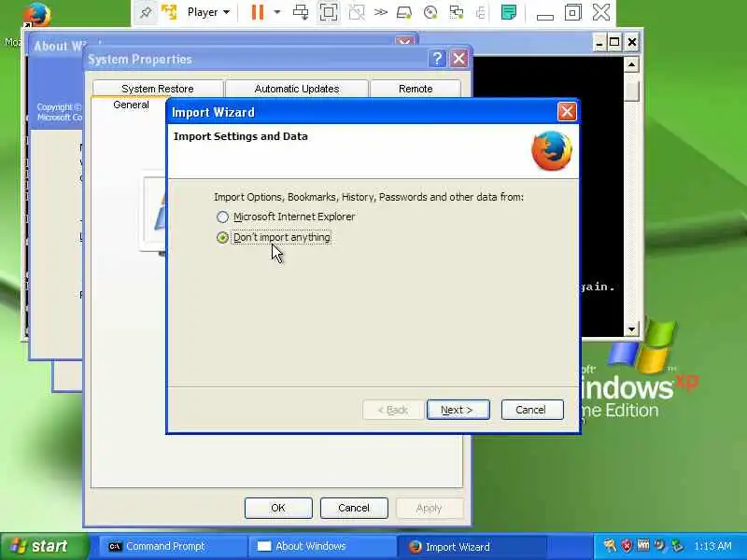Switch to About Windows in the taskbar
Screen dimensions: 747x560
(322, 547)
